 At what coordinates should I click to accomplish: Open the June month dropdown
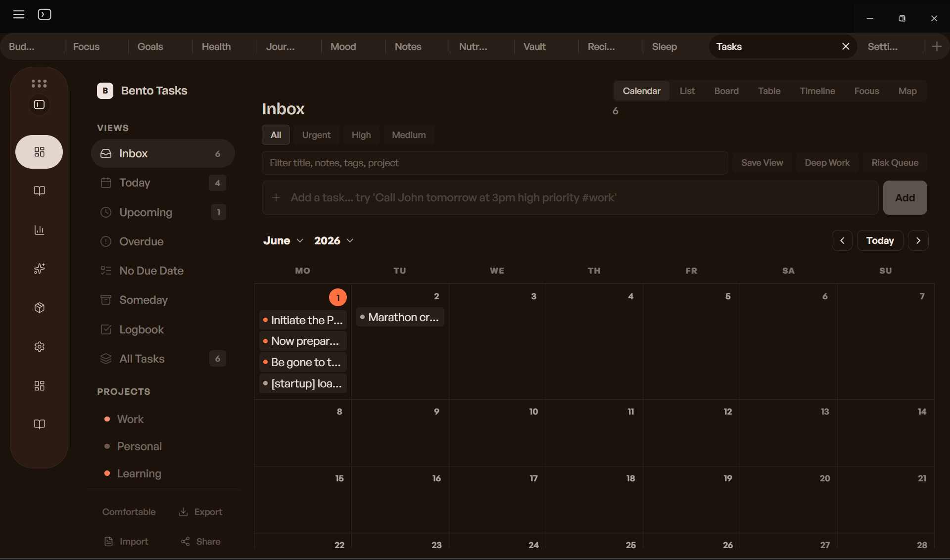(284, 240)
